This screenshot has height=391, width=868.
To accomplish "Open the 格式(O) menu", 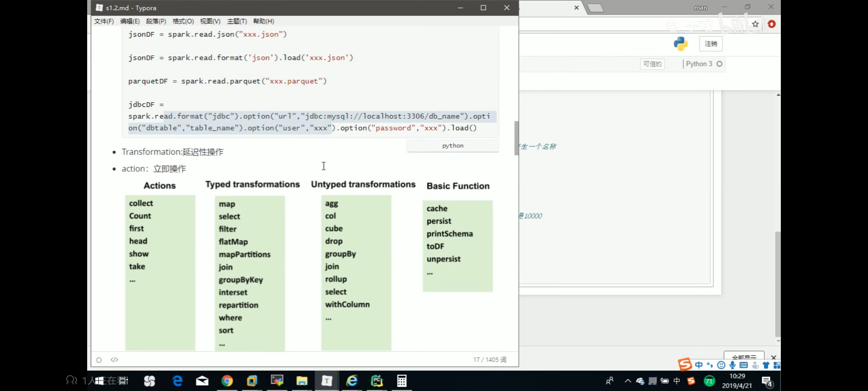I will click(x=183, y=21).
